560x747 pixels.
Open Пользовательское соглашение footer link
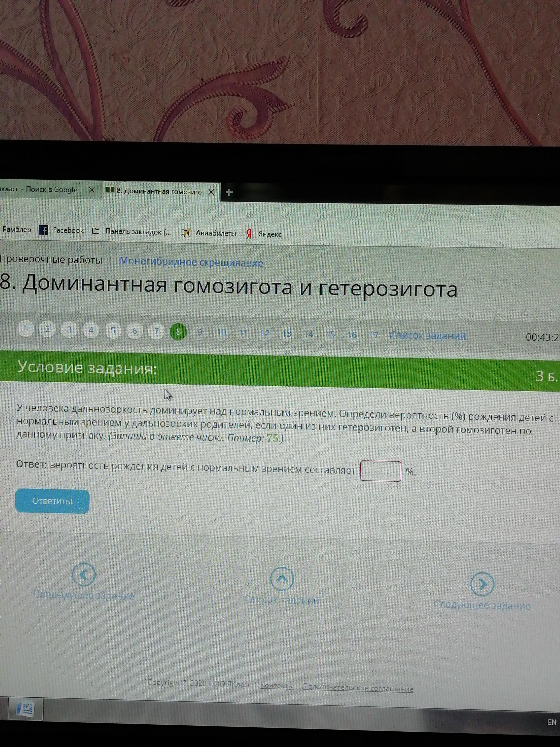click(x=358, y=688)
